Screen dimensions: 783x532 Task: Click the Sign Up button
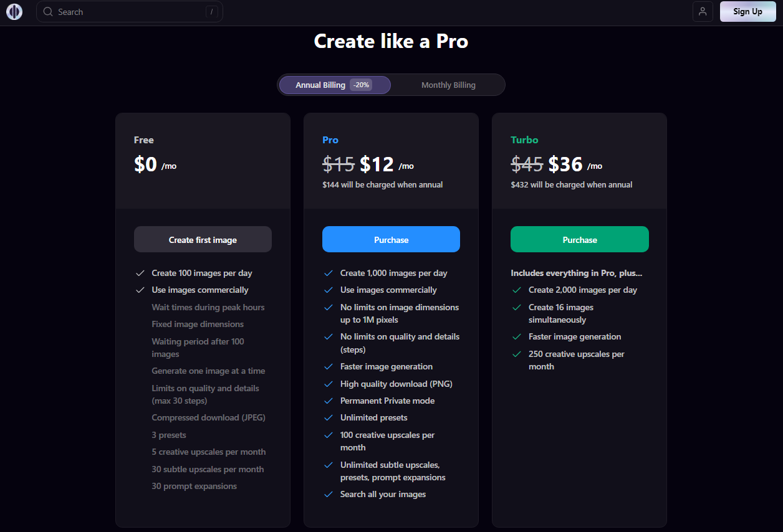coord(748,12)
